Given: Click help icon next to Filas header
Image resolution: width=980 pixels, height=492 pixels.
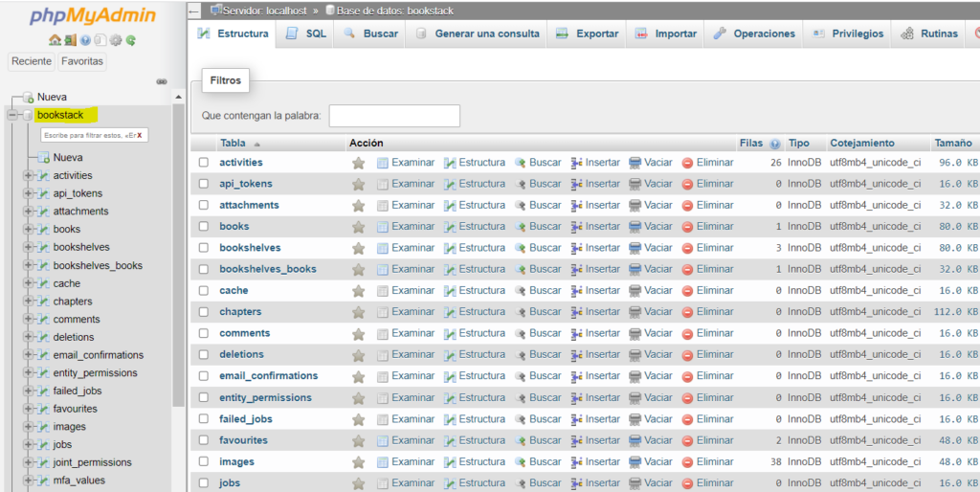Looking at the screenshot, I should pos(775,144).
